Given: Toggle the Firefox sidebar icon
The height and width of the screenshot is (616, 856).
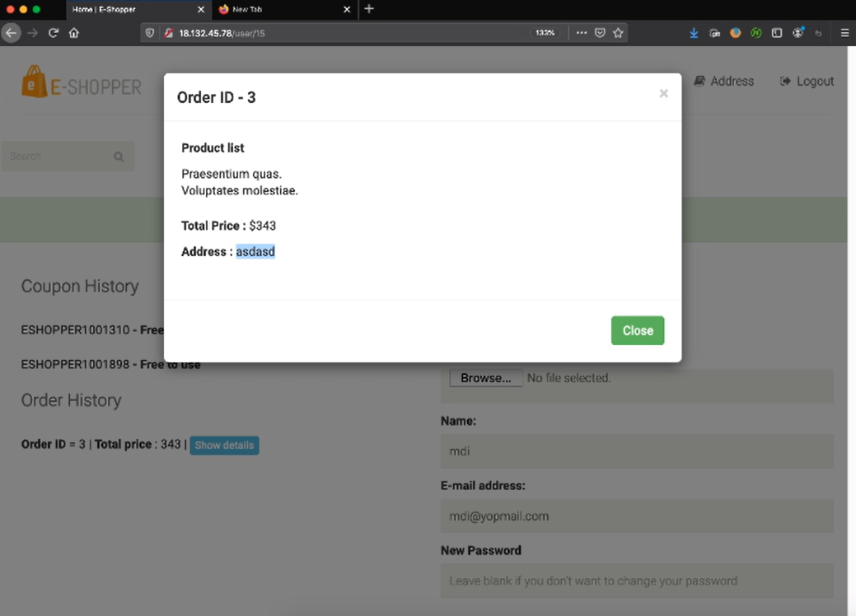Looking at the screenshot, I should click(x=777, y=33).
